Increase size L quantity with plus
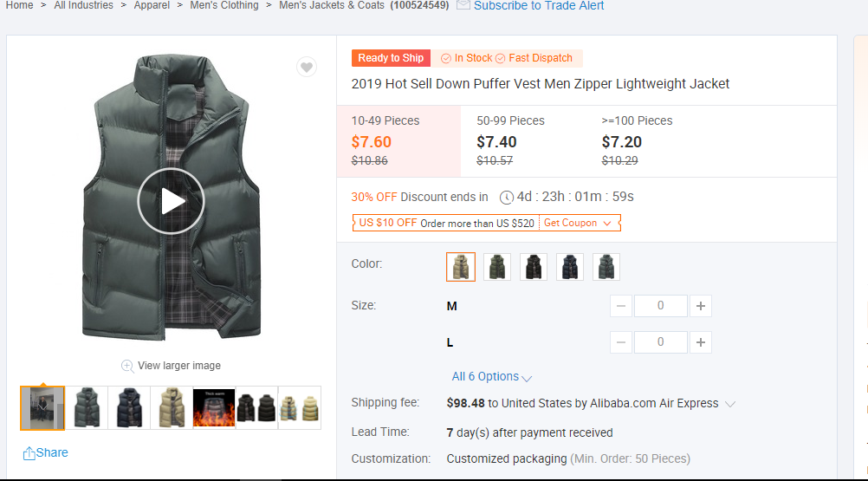 pos(702,342)
